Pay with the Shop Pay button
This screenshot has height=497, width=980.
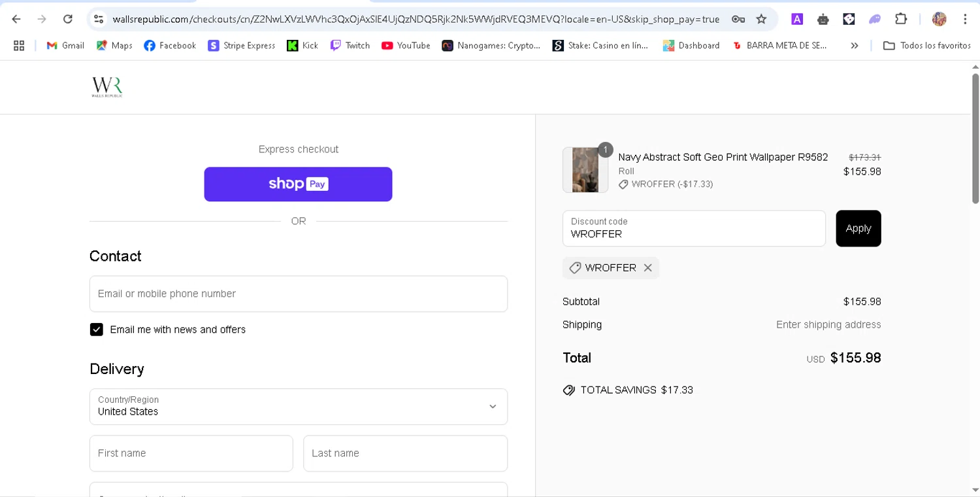[298, 184]
